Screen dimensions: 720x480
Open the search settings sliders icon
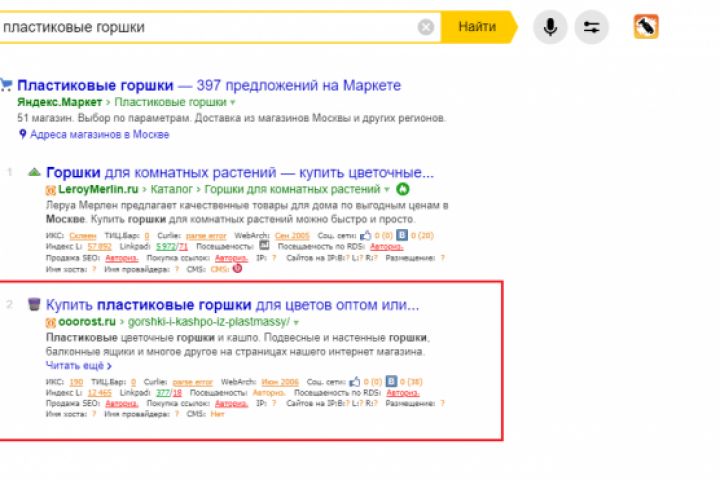591,27
